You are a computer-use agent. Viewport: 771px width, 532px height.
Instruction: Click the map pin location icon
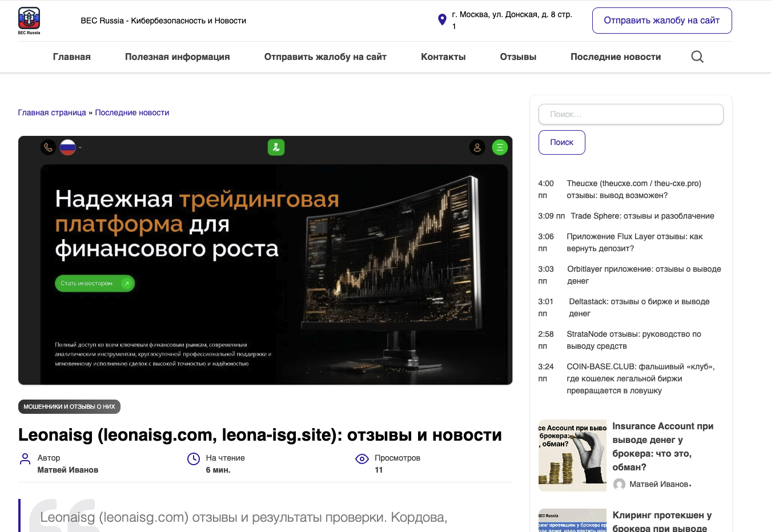(x=442, y=20)
